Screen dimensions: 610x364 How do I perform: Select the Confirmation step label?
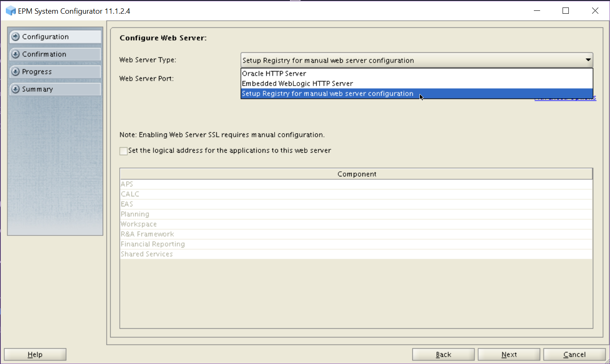click(44, 54)
